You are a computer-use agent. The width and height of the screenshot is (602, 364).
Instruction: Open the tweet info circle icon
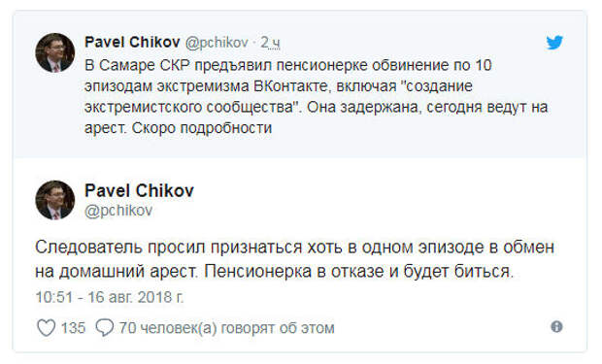pos(556,327)
